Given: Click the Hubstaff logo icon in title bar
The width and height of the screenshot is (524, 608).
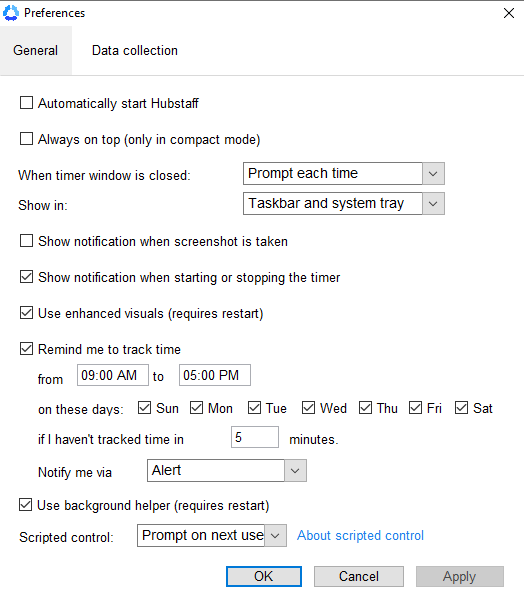Looking at the screenshot, I should point(11,13).
